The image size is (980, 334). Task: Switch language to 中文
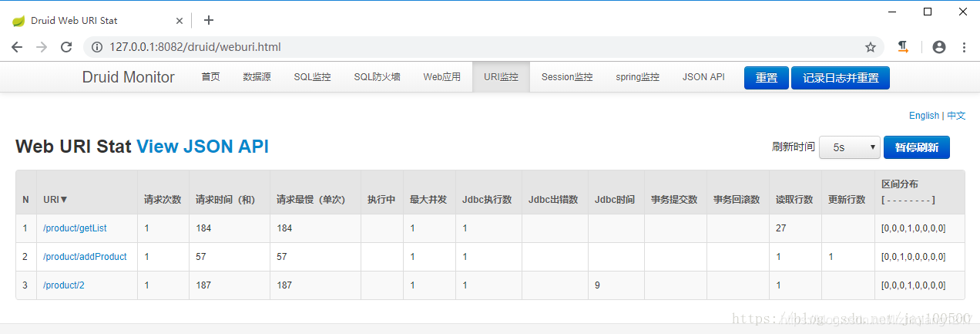(x=956, y=116)
